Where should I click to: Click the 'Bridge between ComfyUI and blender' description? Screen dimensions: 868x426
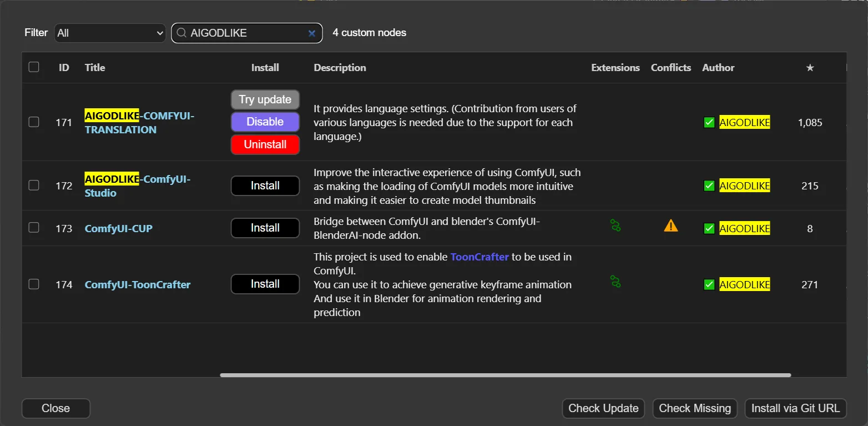(427, 228)
